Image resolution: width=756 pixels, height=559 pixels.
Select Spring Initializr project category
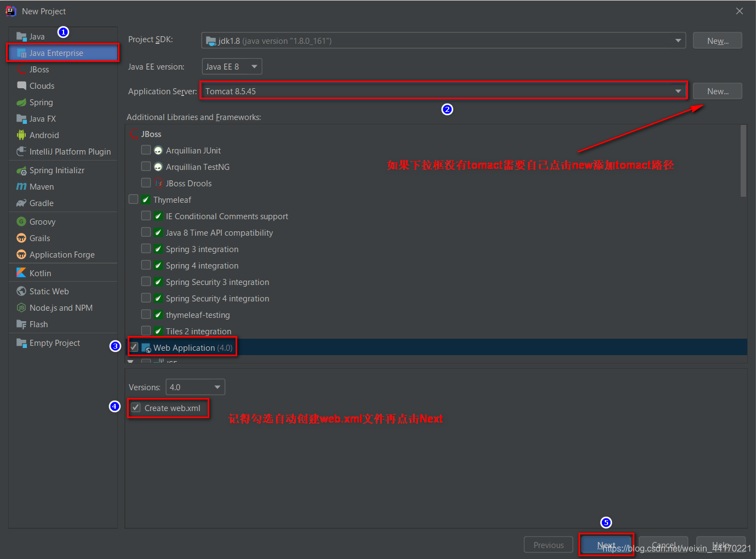point(63,170)
